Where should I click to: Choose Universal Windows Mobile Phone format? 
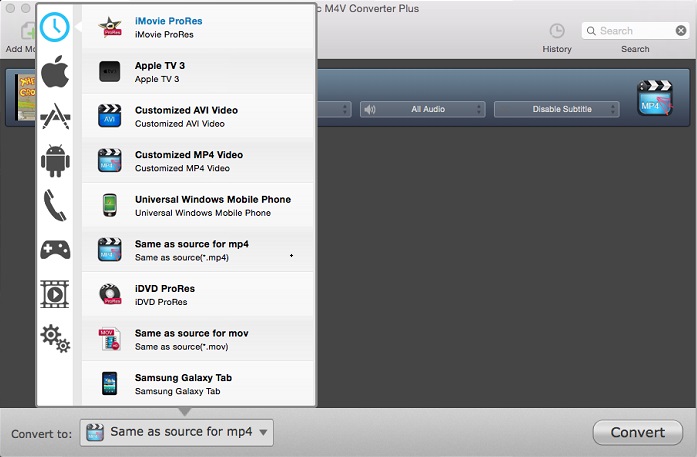pos(198,205)
